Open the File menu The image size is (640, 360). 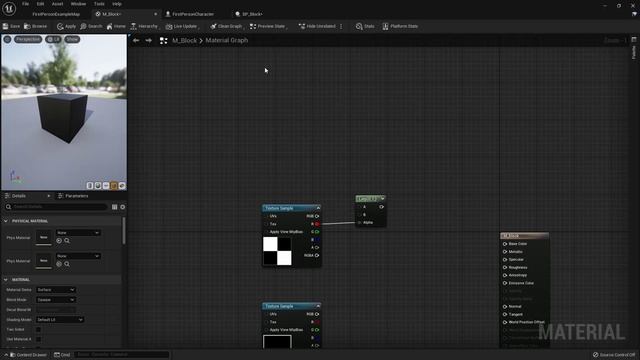(x=25, y=4)
